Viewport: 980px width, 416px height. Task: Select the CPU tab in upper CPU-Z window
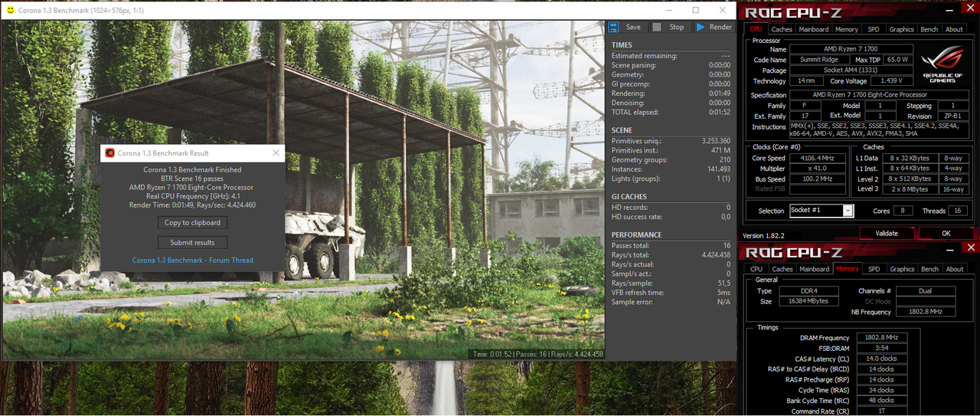tap(756, 29)
